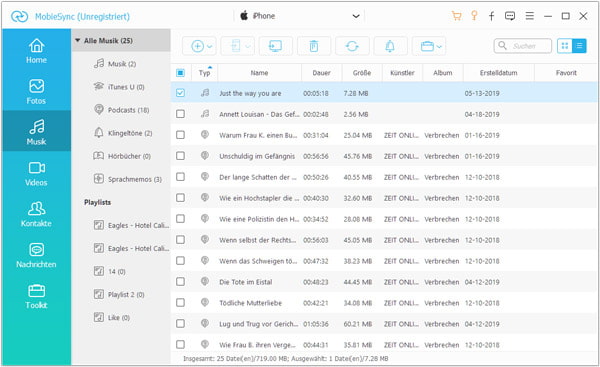Click the feedback chat icon

(510, 16)
